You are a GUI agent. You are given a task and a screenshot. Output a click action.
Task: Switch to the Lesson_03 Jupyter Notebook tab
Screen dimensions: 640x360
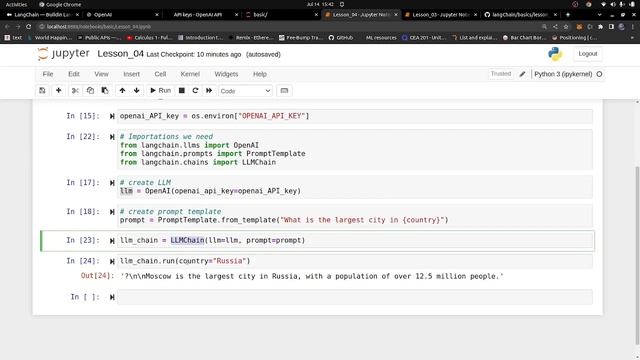click(440, 15)
